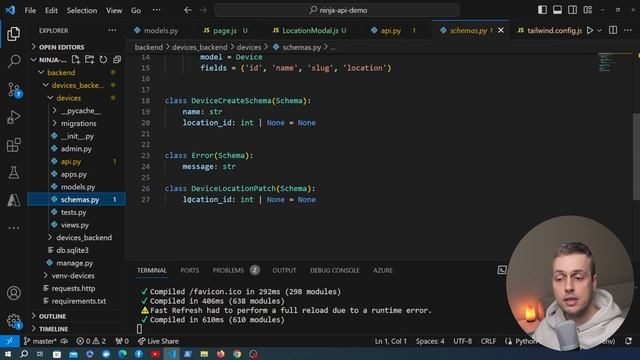Switch to the LocationModal.js tab
The width and height of the screenshot is (640, 360).
[x=310, y=30]
